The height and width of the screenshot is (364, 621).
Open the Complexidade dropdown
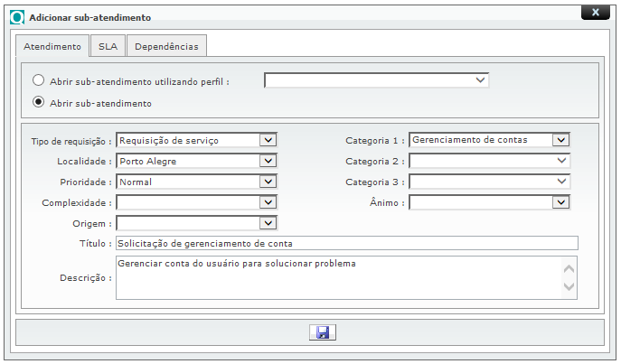(196, 202)
